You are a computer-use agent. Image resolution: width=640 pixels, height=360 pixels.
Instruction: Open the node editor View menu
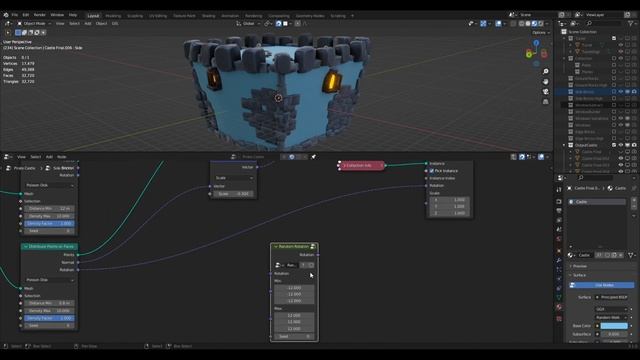pyautogui.click(x=21, y=157)
